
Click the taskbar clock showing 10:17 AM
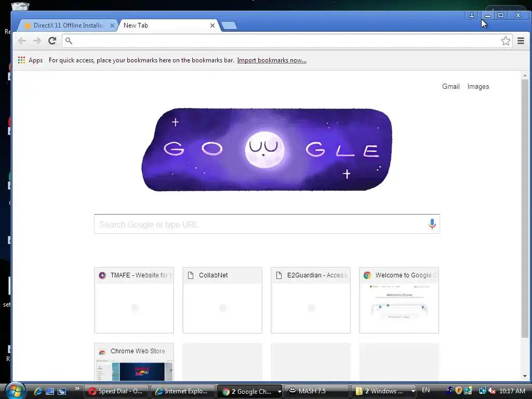(x=512, y=391)
